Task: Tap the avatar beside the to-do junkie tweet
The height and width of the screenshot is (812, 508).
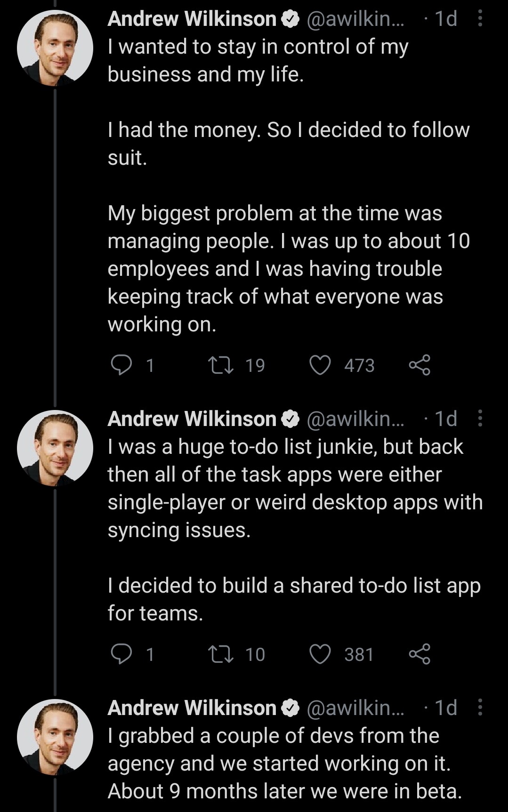Action: tap(55, 448)
